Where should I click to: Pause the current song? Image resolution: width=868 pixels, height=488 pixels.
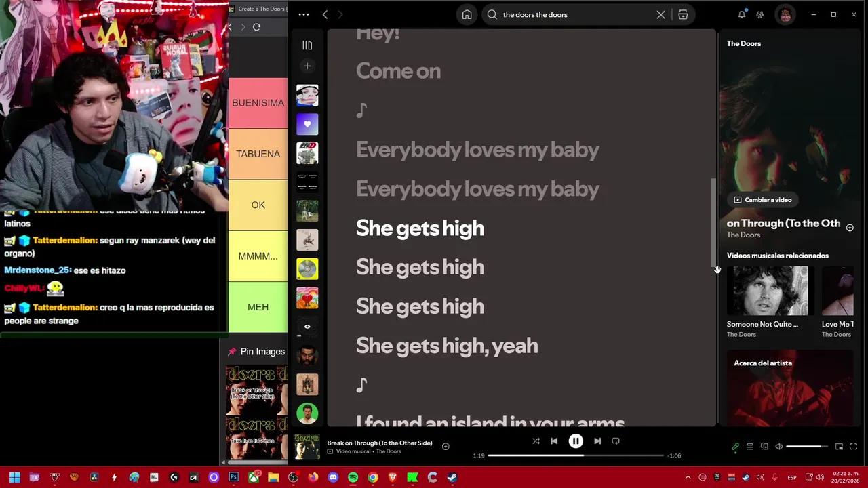tap(576, 441)
